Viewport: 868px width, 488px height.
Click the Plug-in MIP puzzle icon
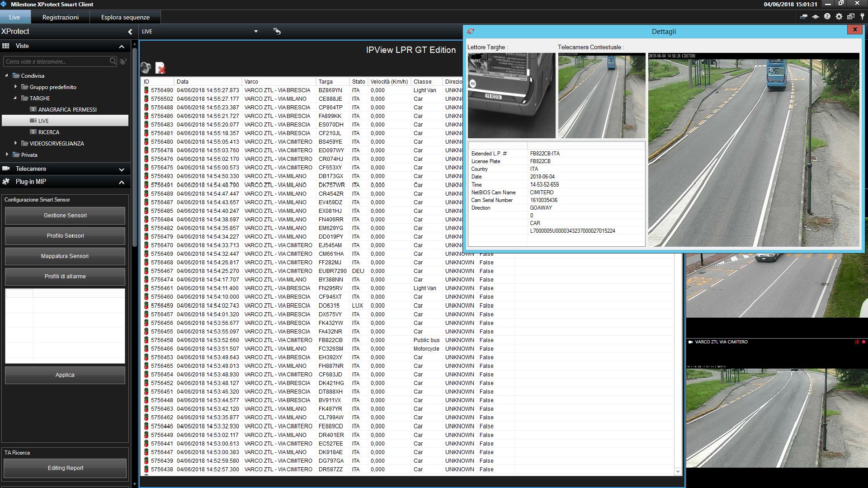[6, 182]
